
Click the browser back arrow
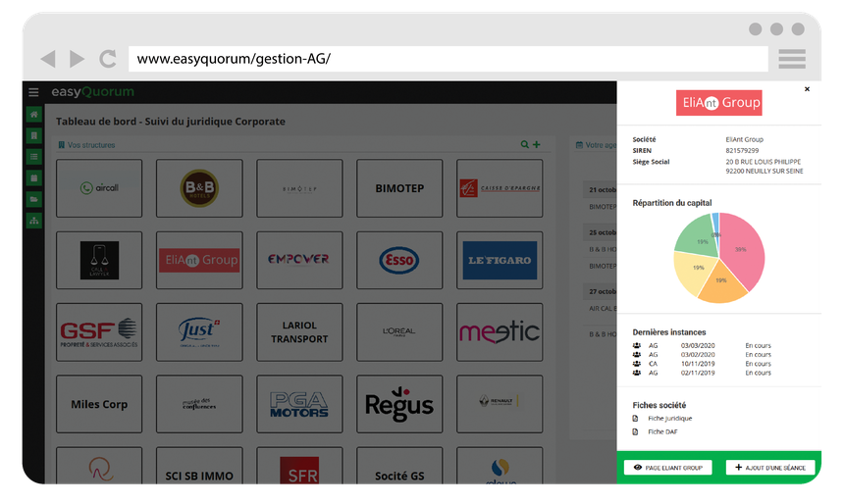(48, 59)
